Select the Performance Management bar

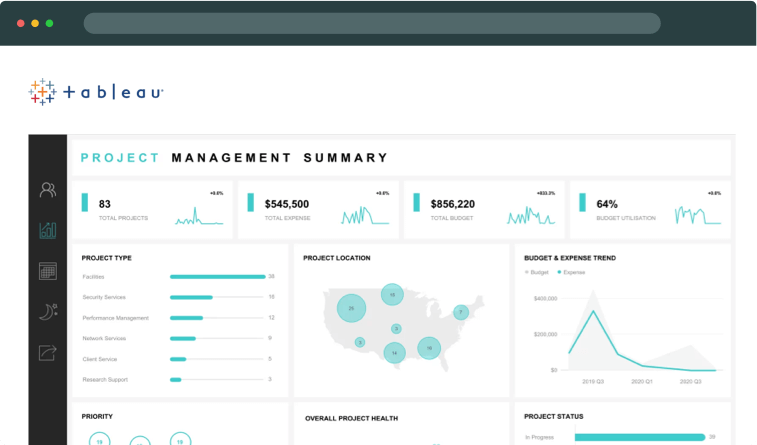[186, 318]
